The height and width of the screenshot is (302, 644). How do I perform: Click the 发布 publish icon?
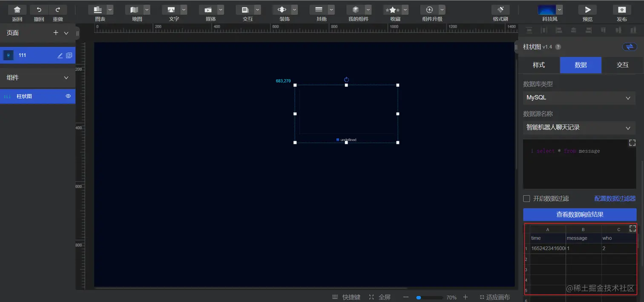[622, 9]
